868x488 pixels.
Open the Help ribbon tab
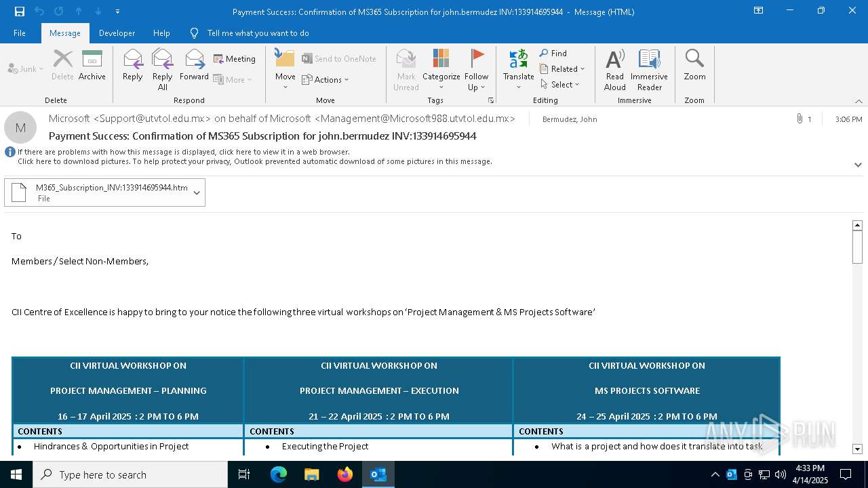pyautogui.click(x=161, y=33)
